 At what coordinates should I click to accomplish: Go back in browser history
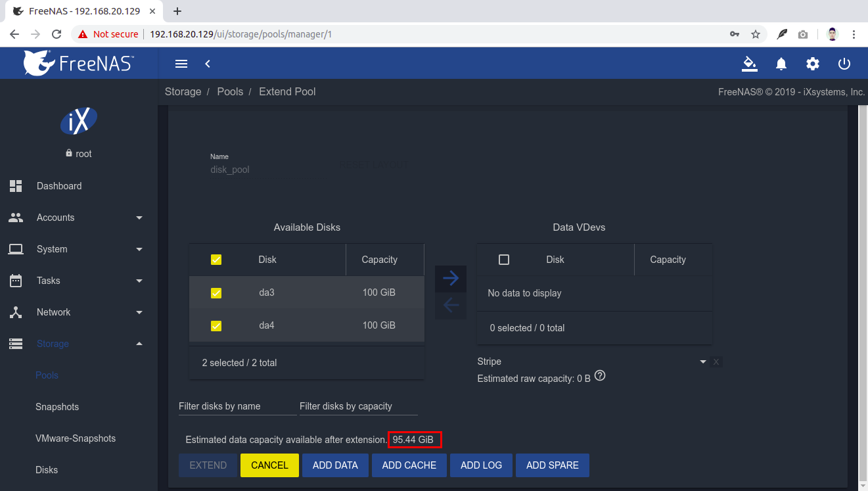[14, 34]
